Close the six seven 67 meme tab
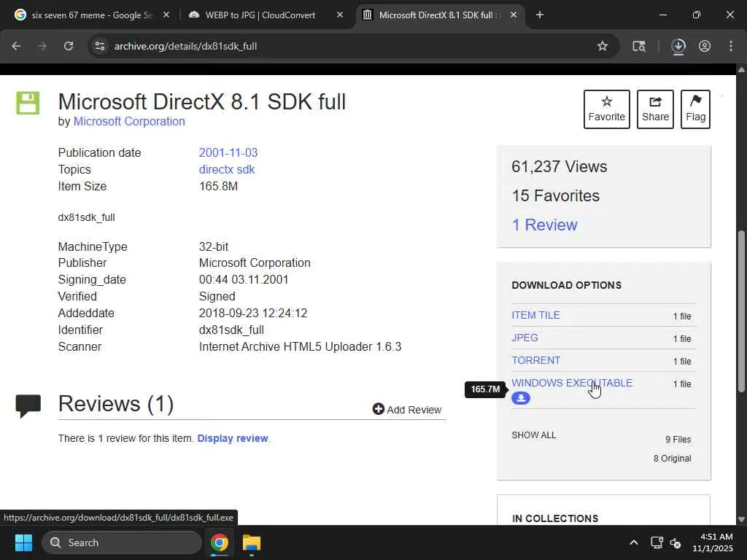The width and height of the screenshot is (747, 560). pyautogui.click(x=166, y=15)
